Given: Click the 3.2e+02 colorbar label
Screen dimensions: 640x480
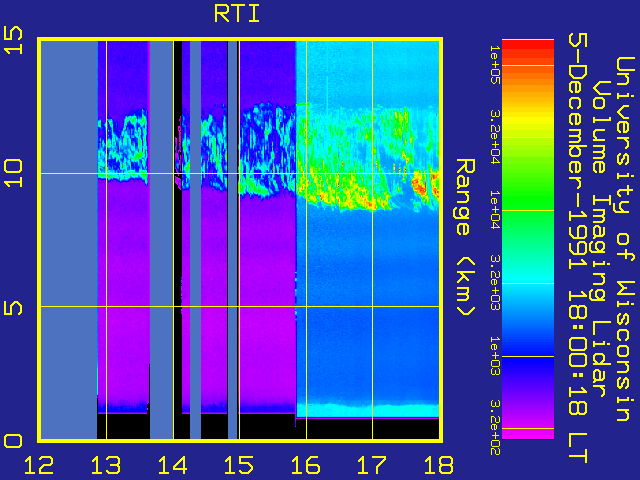Looking at the screenshot, I should [495, 427].
